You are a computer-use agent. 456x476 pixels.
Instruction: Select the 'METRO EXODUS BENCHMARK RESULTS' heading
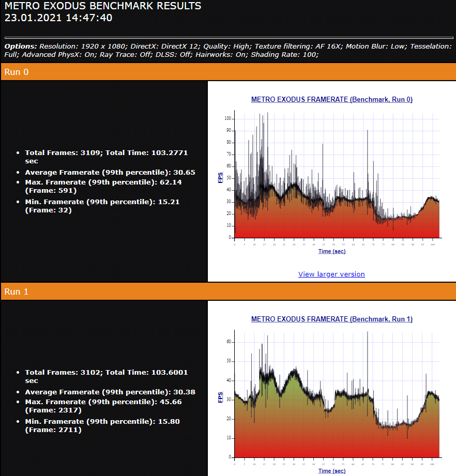click(103, 6)
